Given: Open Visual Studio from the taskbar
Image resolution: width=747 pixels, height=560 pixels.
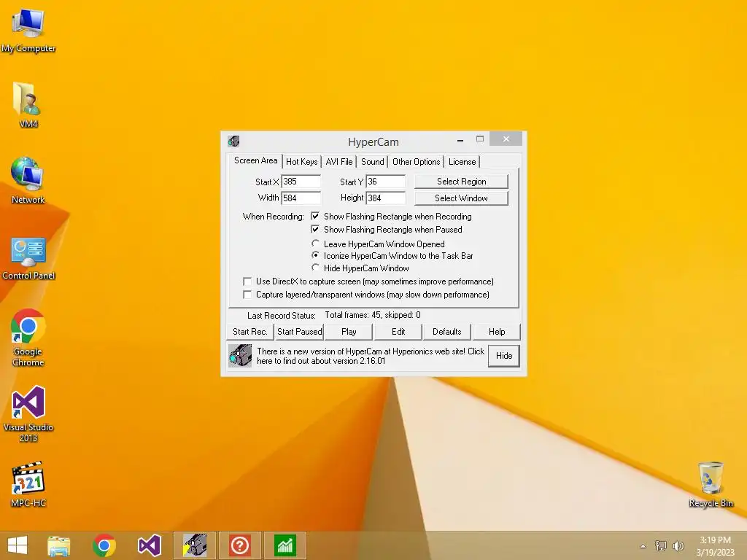Looking at the screenshot, I should (x=149, y=545).
